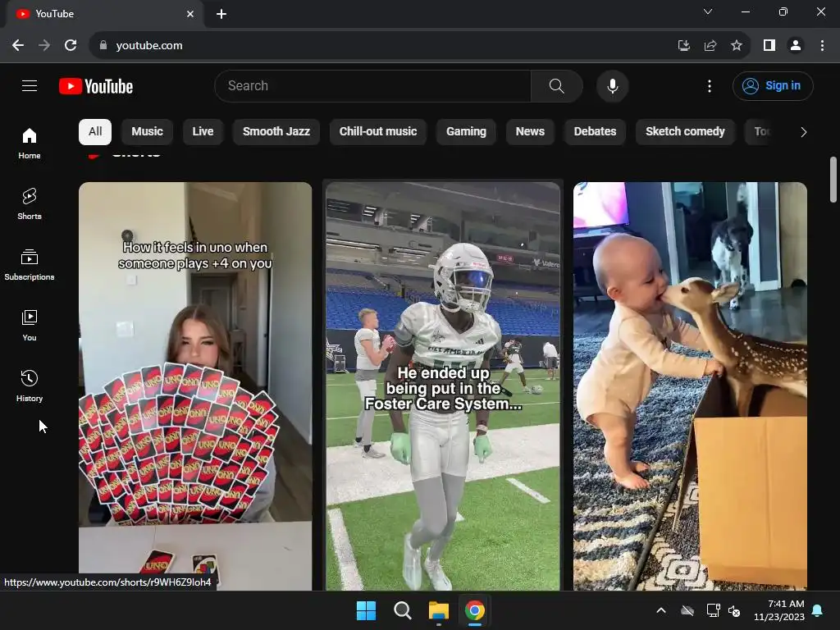Screen dimensions: 840x630
Task: Open the Chrome profile menu
Action: (796, 46)
